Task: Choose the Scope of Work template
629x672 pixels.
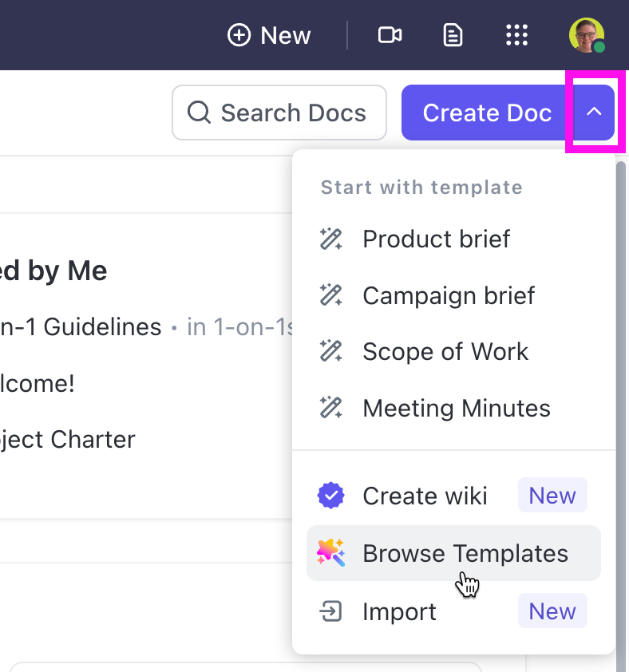Action: pos(445,352)
